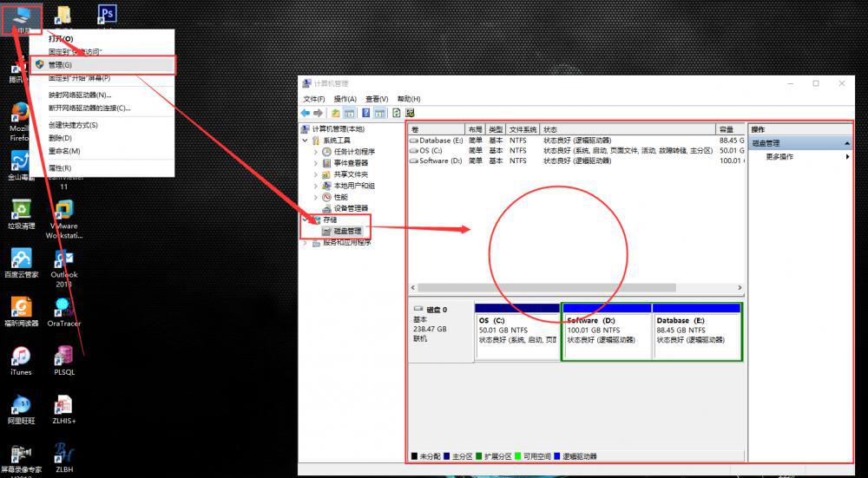Select the iTunes desktop shortcut
The width and height of the screenshot is (868, 478).
pyautogui.click(x=21, y=361)
